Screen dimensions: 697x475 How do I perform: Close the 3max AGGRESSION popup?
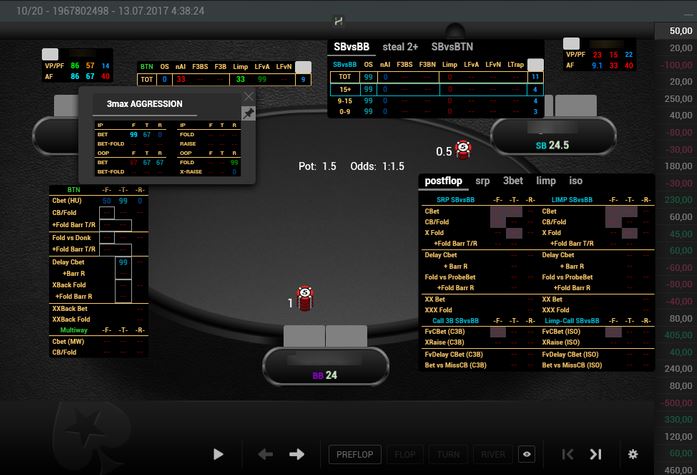coord(248,97)
